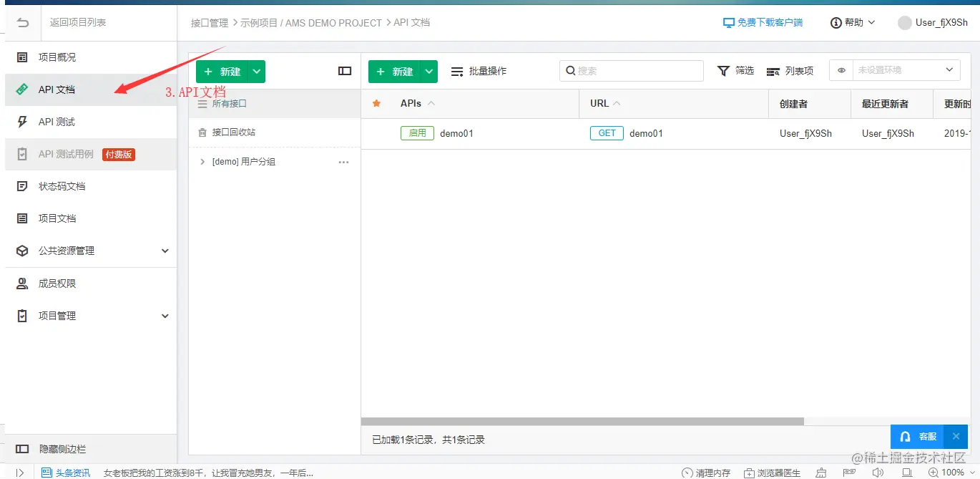
Task: Click 批量操作 batch operation
Action: [479, 71]
